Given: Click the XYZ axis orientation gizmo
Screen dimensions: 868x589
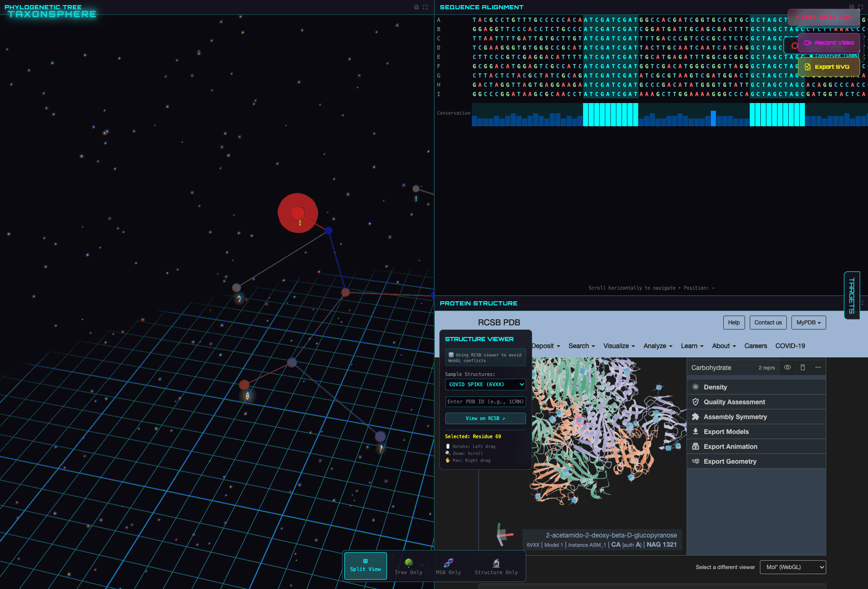Looking at the screenshot, I should 503,535.
